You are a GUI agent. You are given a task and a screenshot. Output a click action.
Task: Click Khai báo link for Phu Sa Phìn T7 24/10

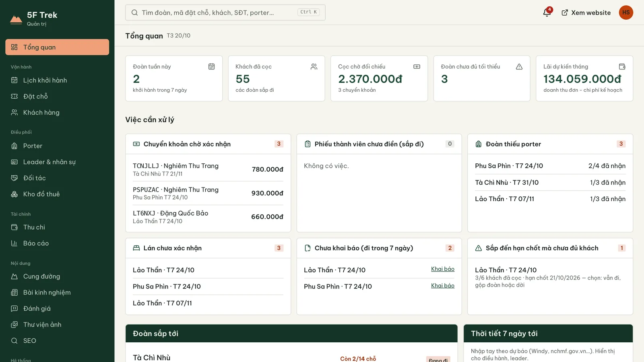point(443,286)
